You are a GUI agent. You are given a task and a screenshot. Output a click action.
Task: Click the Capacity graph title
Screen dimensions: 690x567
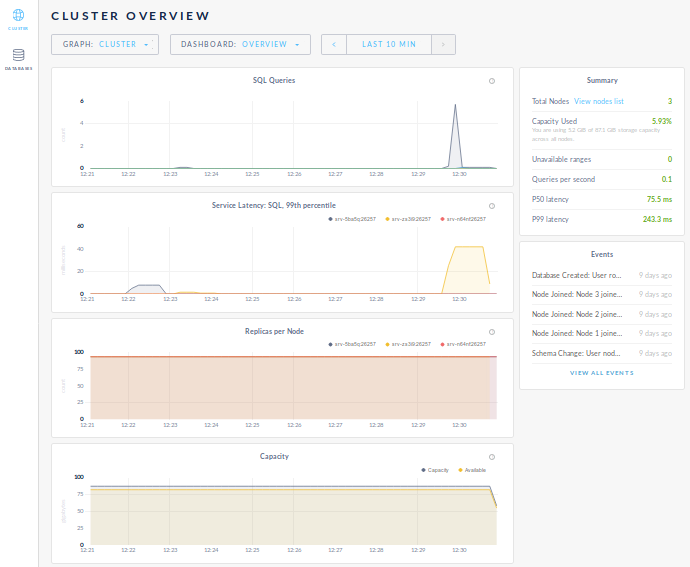point(274,457)
